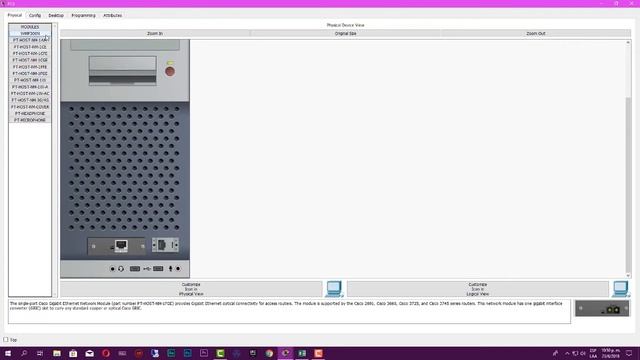Screen dimensions: 640x360
Task: Select the WMP300N module
Action: [x=30, y=33]
